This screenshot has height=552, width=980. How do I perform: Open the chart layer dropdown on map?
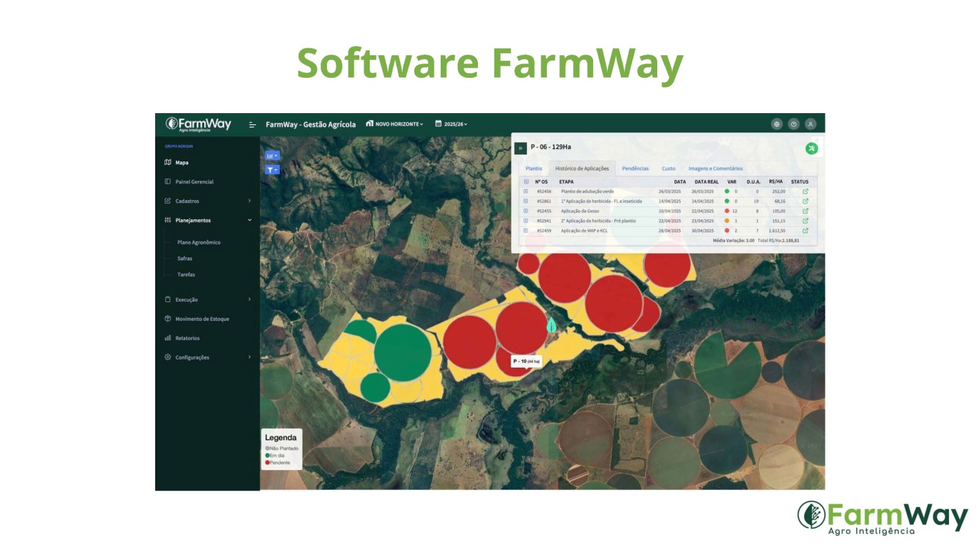272,156
